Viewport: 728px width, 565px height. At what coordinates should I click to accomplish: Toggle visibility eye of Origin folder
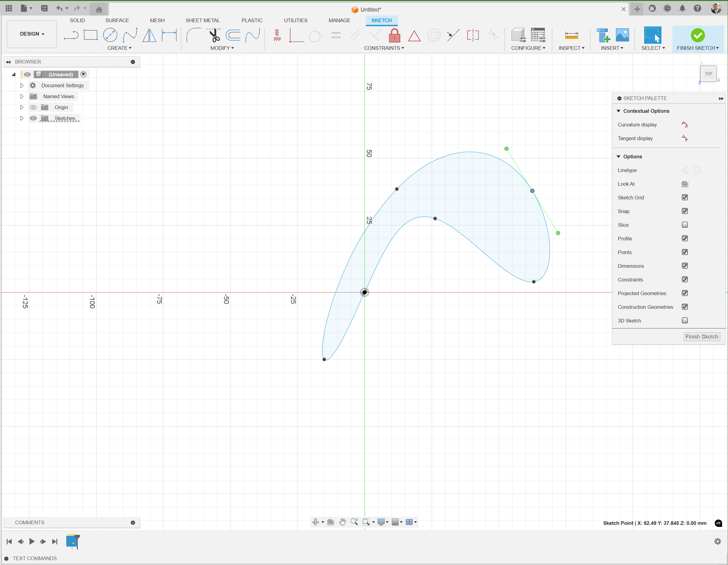pos(33,107)
